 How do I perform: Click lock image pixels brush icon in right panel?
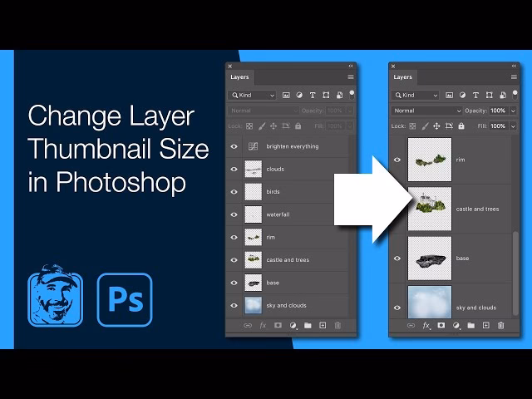point(425,126)
